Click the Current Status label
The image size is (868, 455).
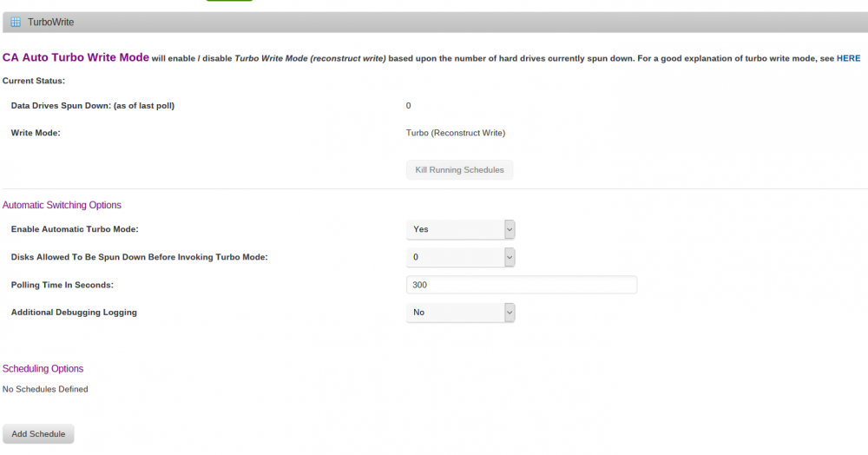click(34, 81)
